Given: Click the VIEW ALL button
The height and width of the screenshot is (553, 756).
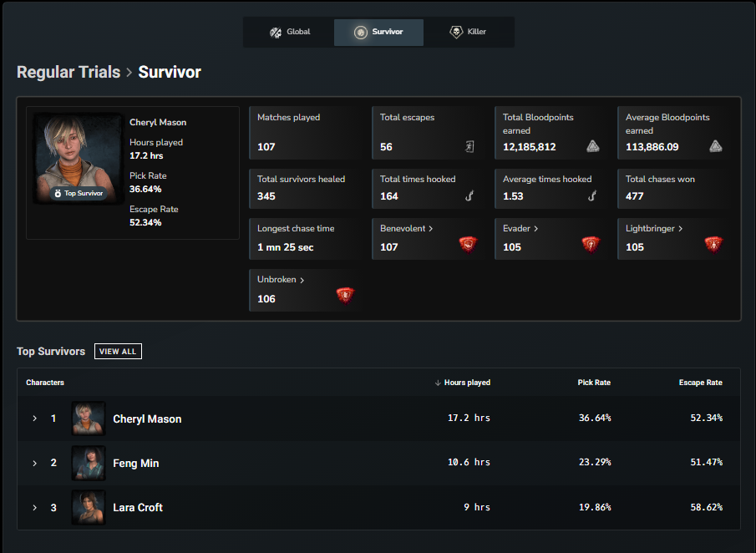Looking at the screenshot, I should 118,352.
